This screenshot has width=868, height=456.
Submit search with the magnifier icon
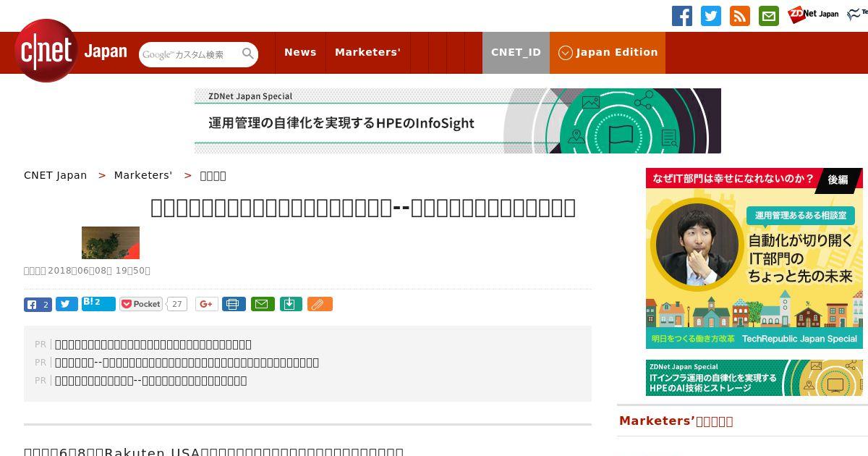tap(248, 54)
